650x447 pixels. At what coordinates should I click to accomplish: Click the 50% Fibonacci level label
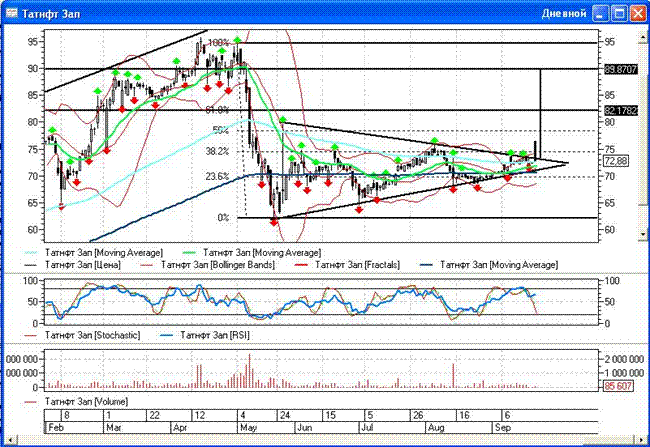221,130
